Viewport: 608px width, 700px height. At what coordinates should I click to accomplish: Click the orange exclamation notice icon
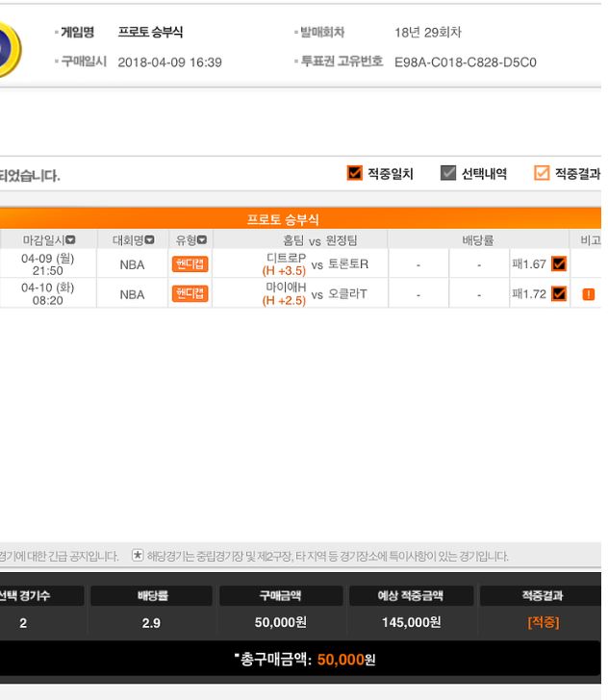589,294
